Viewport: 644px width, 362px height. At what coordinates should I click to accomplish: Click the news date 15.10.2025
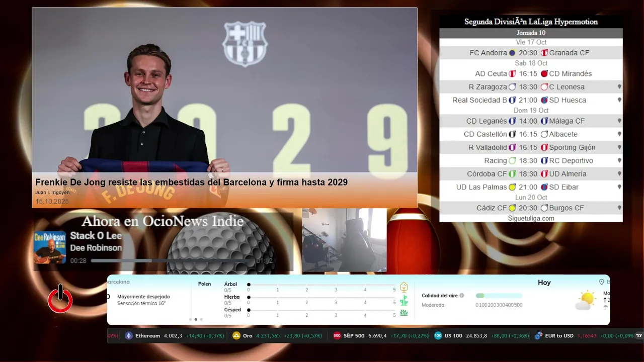52,201
